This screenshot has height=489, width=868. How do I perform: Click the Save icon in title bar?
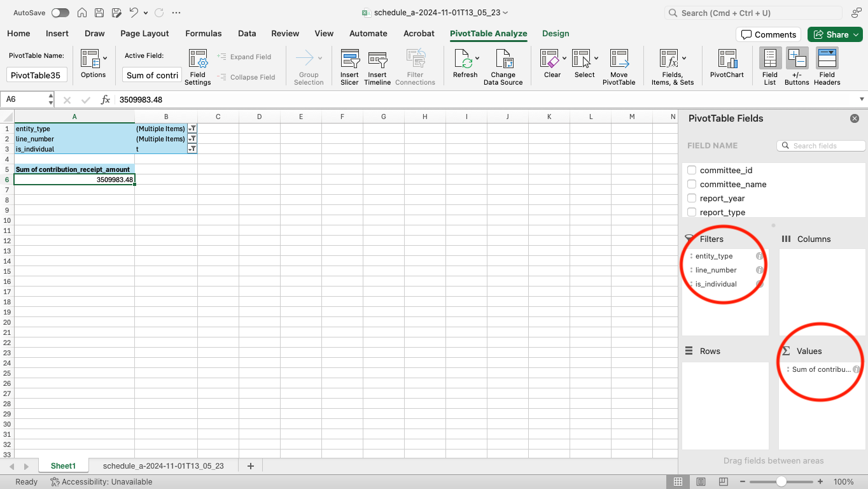coord(99,13)
